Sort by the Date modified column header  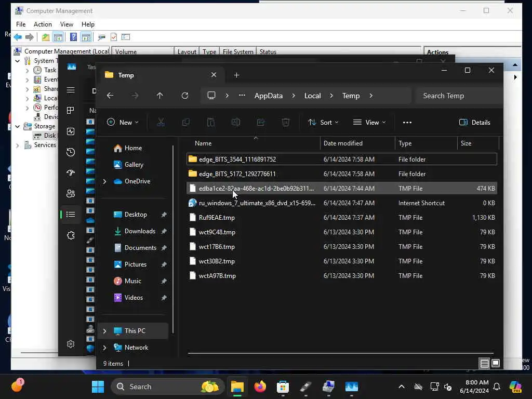tap(357, 143)
